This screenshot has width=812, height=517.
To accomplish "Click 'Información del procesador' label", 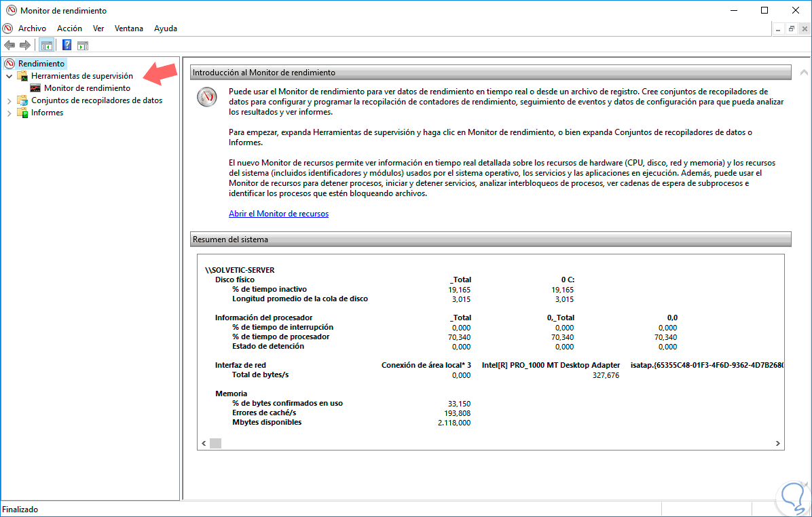I will (263, 318).
